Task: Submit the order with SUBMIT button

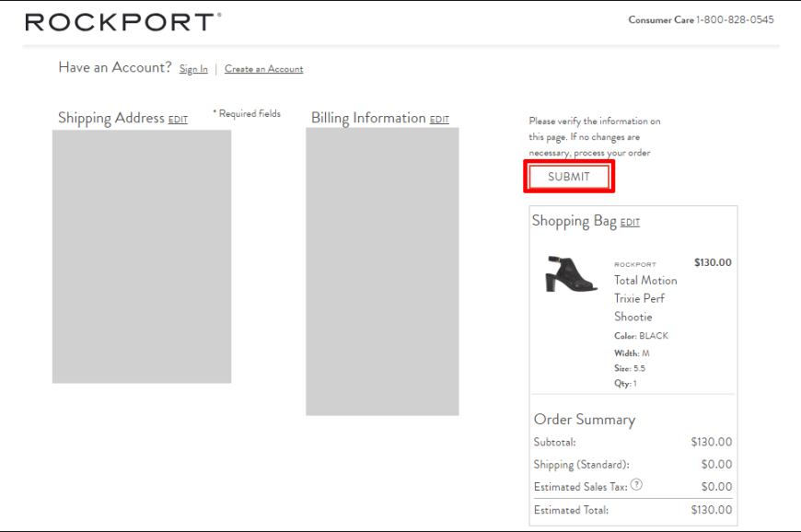Action: click(569, 177)
